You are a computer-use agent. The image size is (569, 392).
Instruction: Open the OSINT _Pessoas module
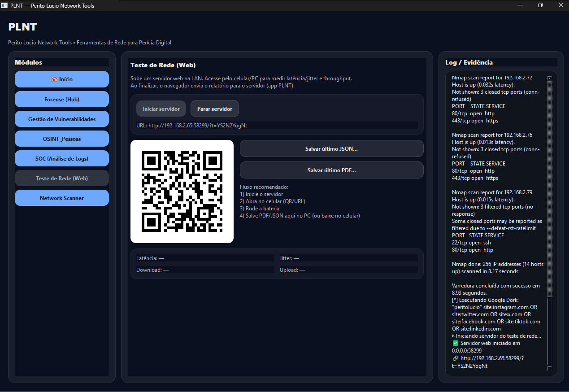(x=61, y=139)
